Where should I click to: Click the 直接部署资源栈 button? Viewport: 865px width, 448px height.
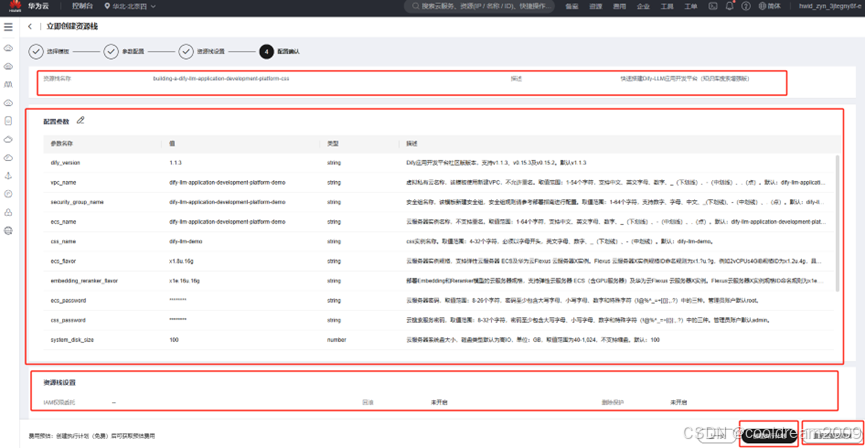click(832, 435)
